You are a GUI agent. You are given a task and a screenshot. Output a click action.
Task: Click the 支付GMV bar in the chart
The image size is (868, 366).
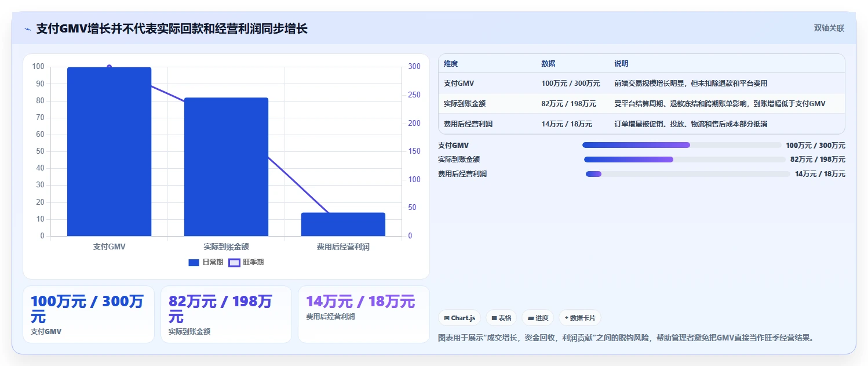109,151
